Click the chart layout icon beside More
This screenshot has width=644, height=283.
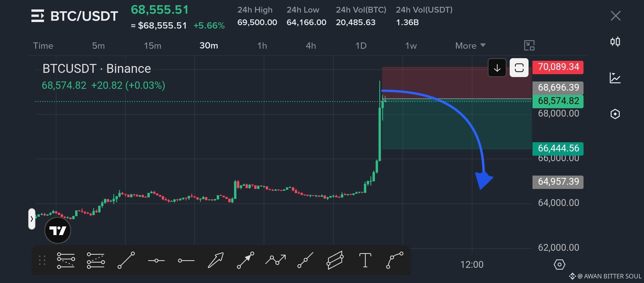[529, 46]
